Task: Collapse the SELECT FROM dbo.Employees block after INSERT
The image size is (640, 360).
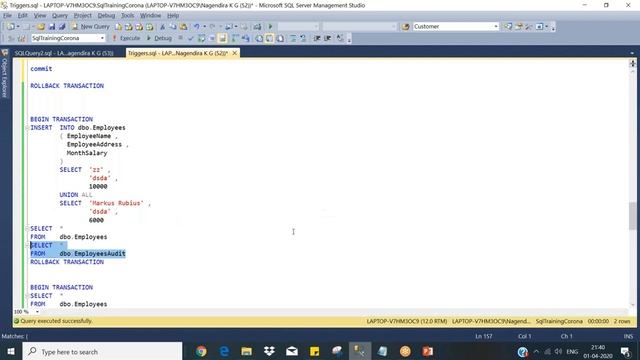Action: point(27,229)
